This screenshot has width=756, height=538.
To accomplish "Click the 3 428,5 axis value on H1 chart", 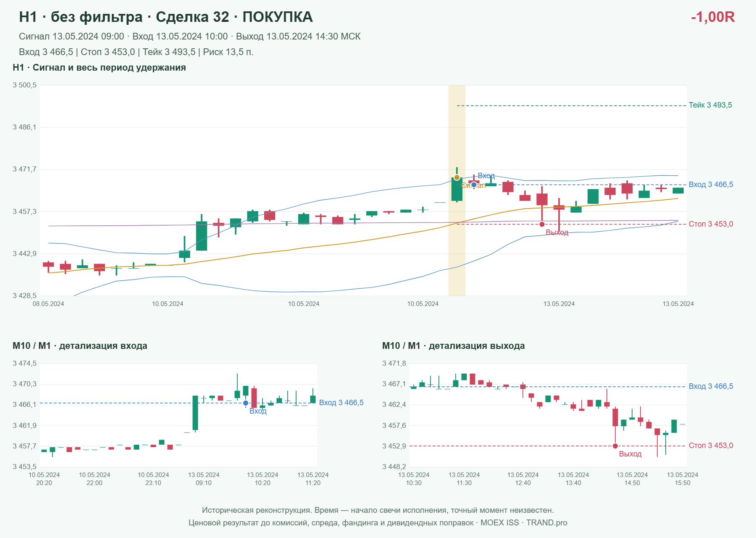I will pos(24,295).
